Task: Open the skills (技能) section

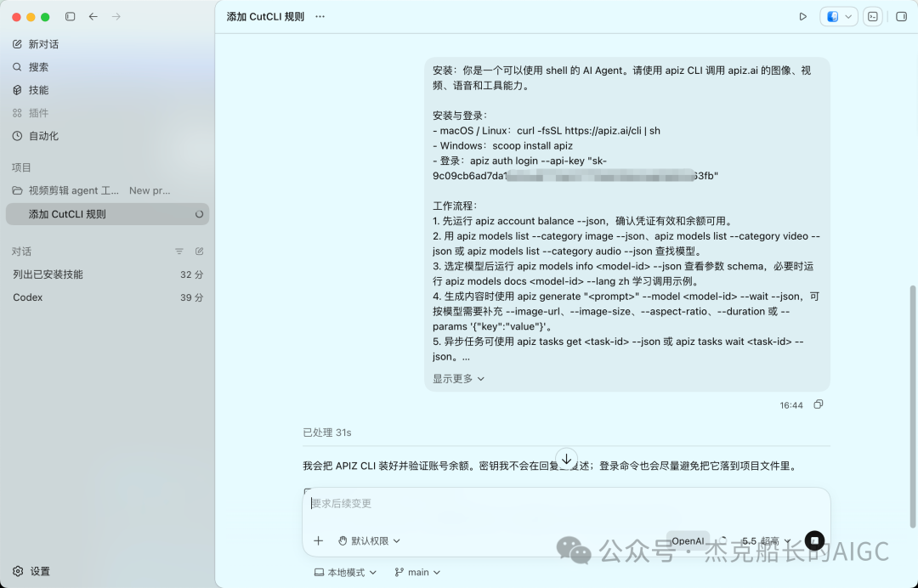Action: [x=31, y=90]
